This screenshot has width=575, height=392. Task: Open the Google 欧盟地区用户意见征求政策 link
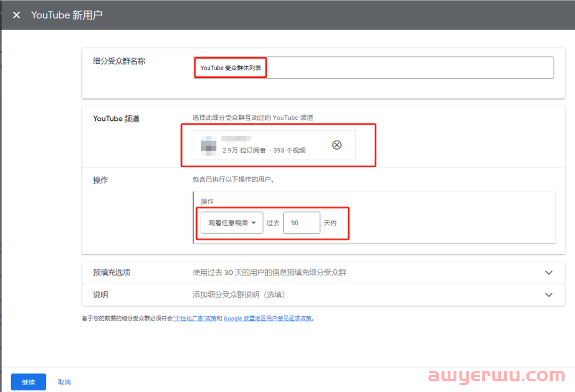click(x=268, y=318)
